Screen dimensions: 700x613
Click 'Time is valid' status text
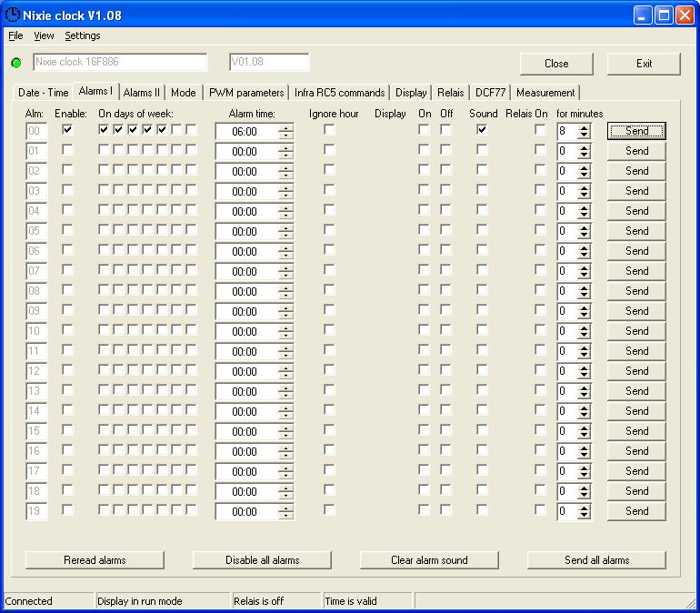point(351,601)
